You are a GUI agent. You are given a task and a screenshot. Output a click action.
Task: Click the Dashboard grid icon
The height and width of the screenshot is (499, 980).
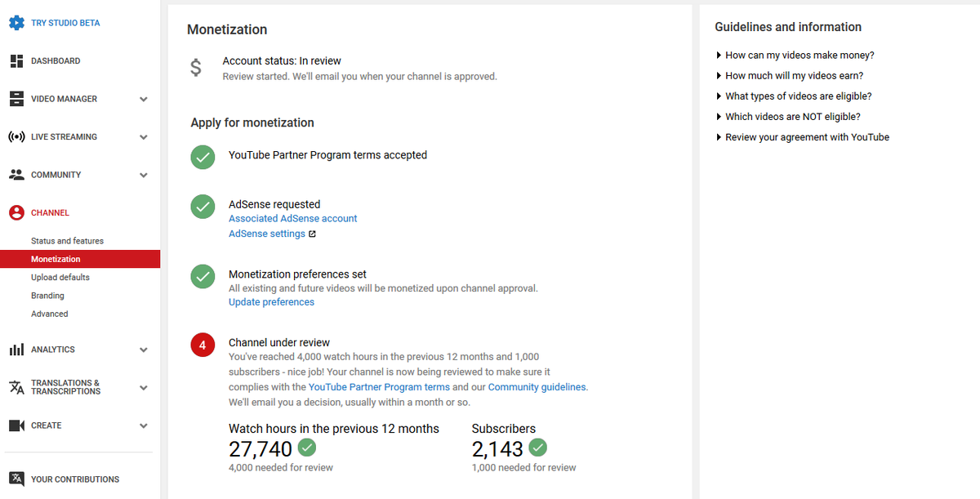click(16, 61)
